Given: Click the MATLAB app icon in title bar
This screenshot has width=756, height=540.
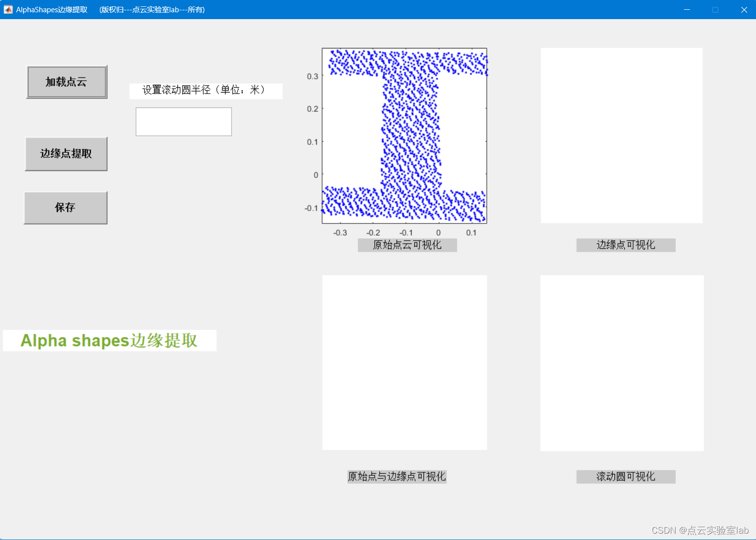Looking at the screenshot, I should pyautogui.click(x=8, y=9).
